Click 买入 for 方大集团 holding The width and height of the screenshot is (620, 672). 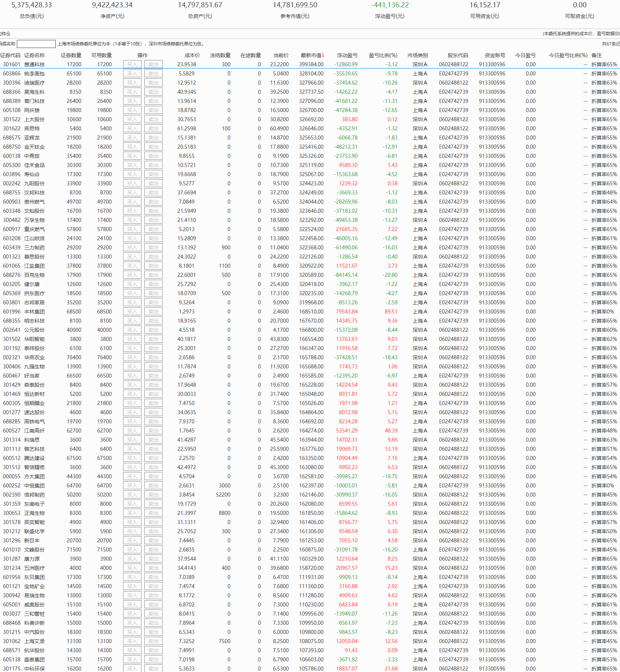click(132, 476)
